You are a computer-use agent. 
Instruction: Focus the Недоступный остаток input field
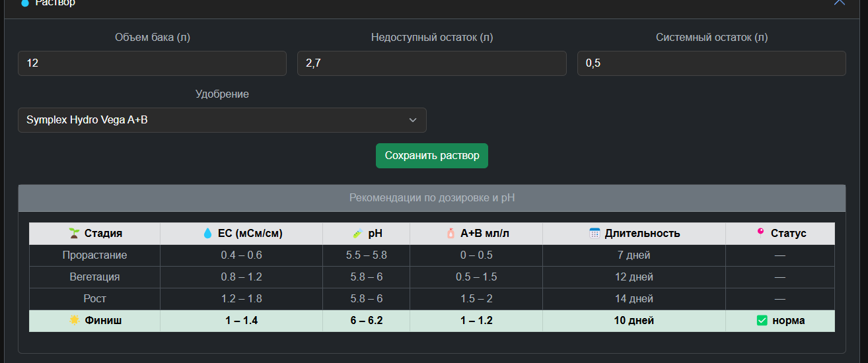[x=432, y=63]
